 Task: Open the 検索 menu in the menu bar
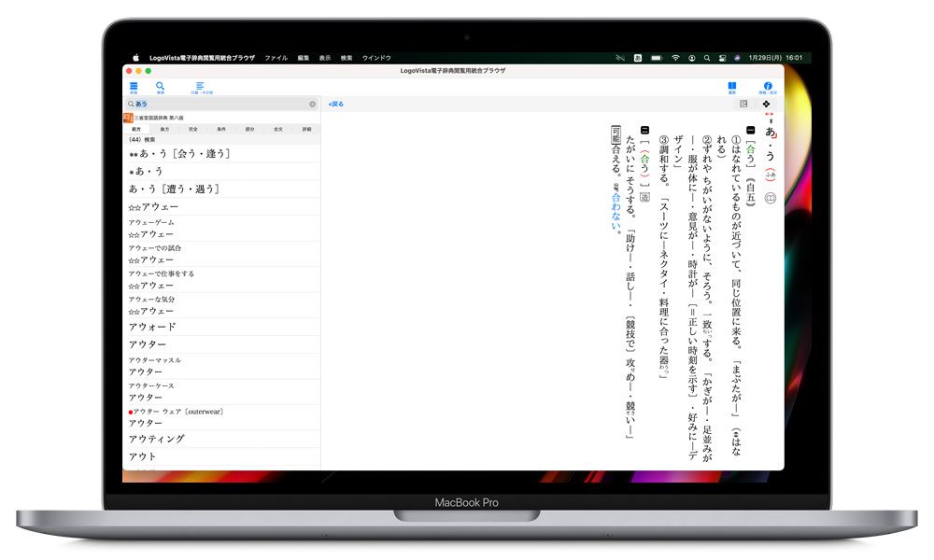347,58
